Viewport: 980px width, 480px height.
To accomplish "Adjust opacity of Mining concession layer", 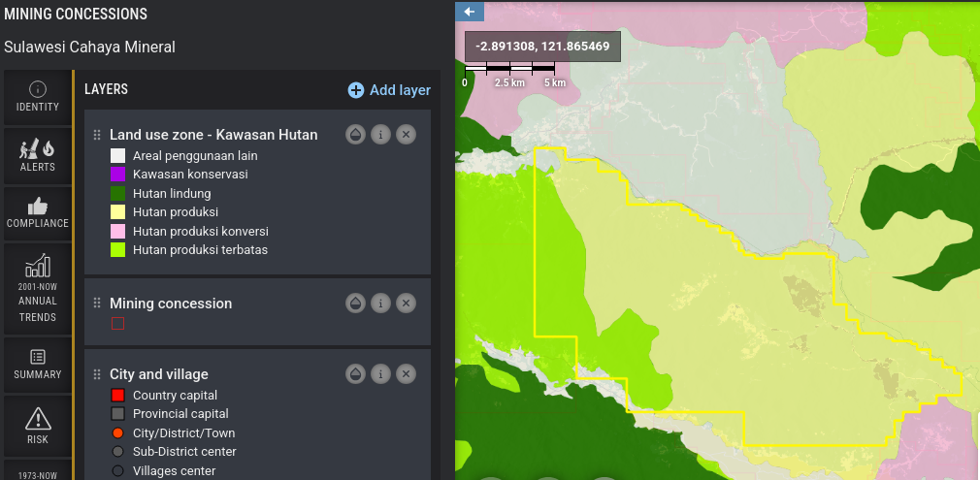I will pos(356,304).
